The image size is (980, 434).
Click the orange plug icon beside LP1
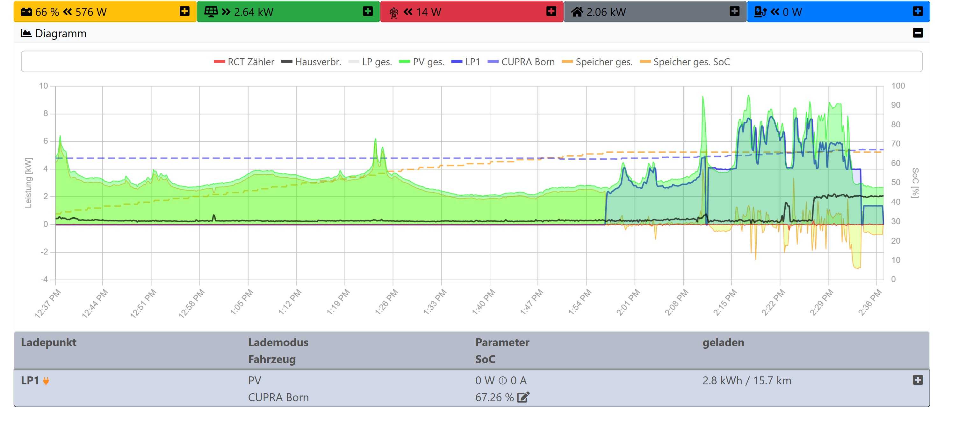click(x=46, y=381)
